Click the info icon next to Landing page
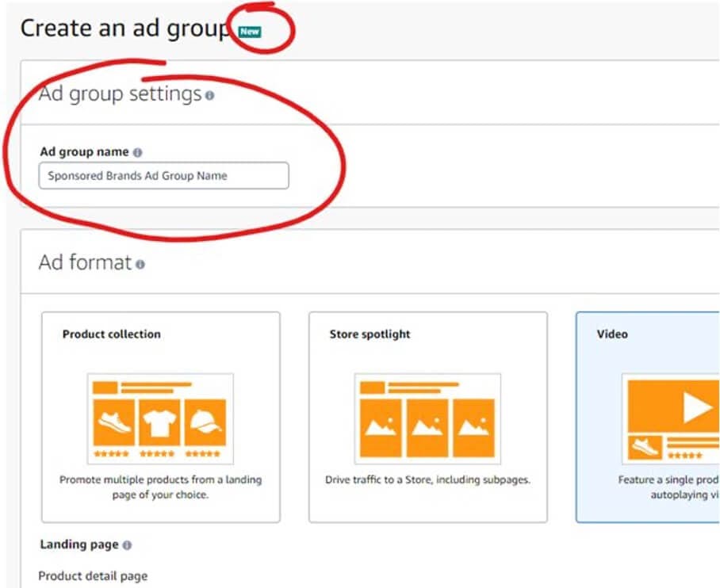The height and width of the screenshot is (588, 720). pyautogui.click(x=127, y=545)
